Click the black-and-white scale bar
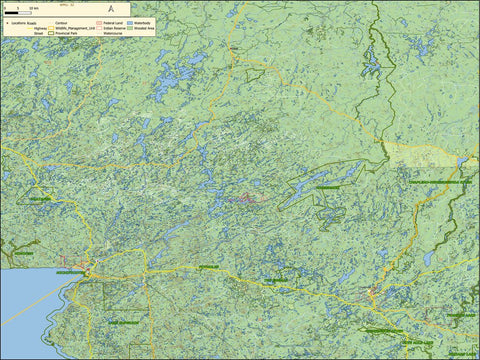Screen dimensions: 480x360 pyautogui.click(x=18, y=13)
